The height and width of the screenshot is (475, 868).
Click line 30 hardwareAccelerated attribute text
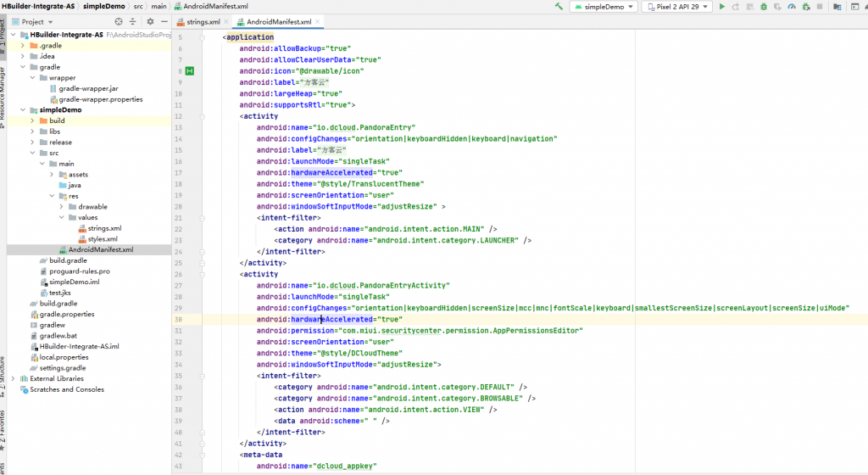tap(331, 320)
